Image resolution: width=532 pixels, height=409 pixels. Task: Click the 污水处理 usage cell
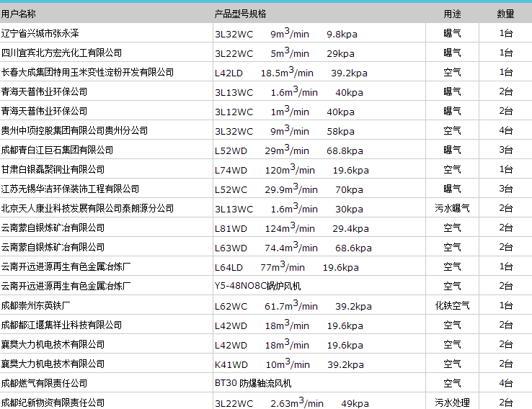pyautogui.click(x=452, y=403)
